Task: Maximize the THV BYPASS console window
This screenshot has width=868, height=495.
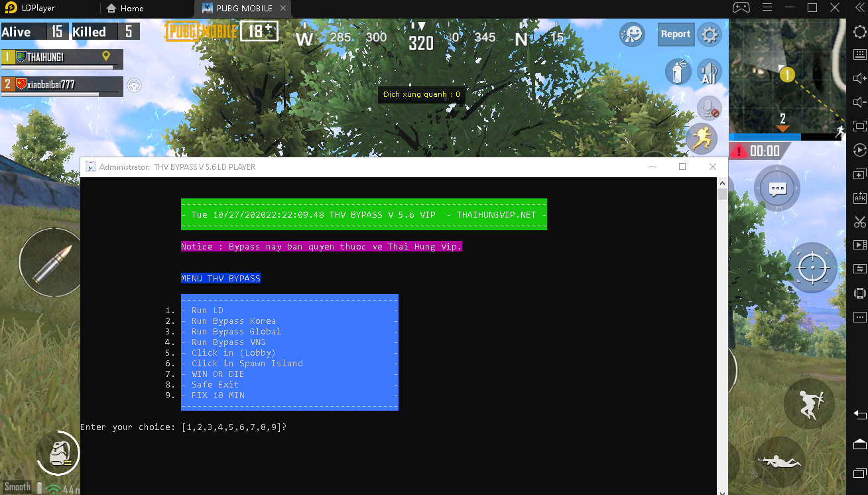Action: tap(682, 167)
